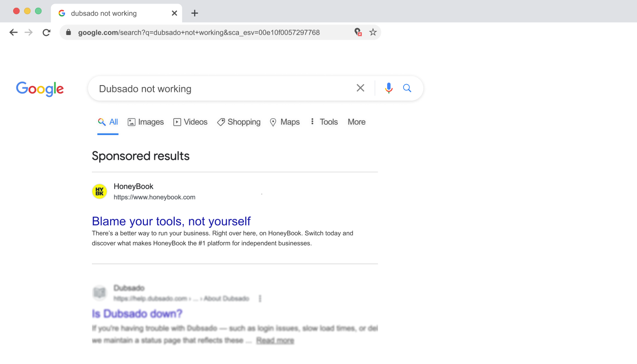Start voice search with microphone icon
The image size is (637, 364).
[389, 88]
